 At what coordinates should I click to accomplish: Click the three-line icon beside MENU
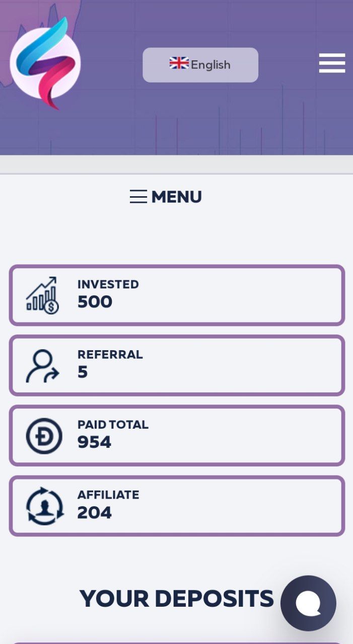138,197
